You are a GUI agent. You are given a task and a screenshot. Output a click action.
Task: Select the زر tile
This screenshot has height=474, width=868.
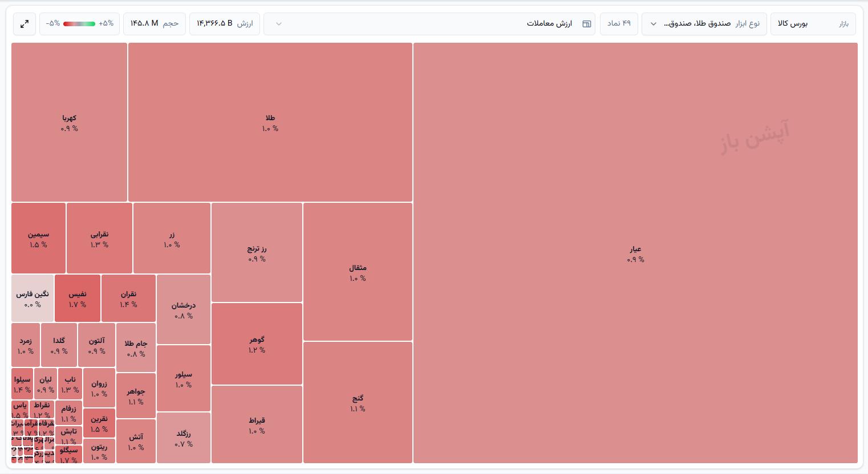[172, 238]
